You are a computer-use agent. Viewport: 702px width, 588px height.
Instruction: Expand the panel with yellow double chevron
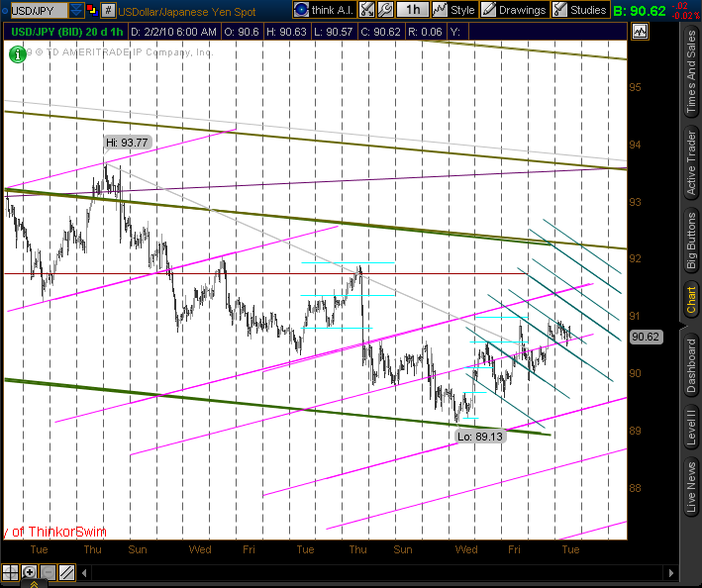click(34, 584)
